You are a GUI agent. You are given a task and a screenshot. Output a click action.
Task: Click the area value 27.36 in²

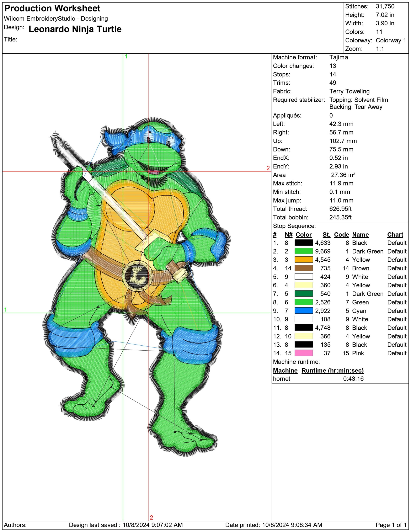click(x=343, y=175)
